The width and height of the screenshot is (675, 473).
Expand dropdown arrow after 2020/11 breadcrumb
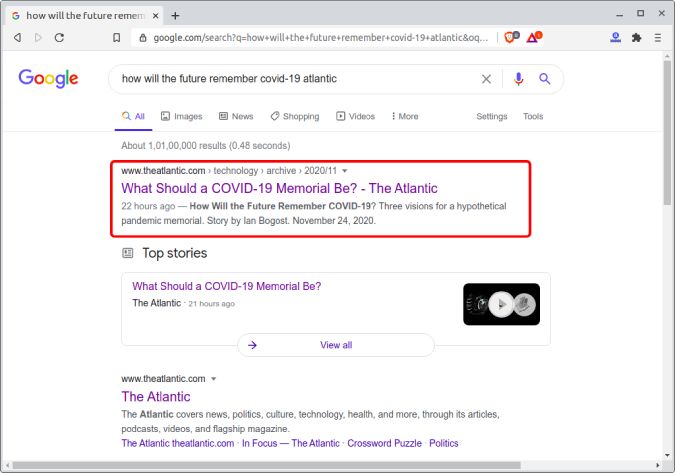(x=344, y=171)
